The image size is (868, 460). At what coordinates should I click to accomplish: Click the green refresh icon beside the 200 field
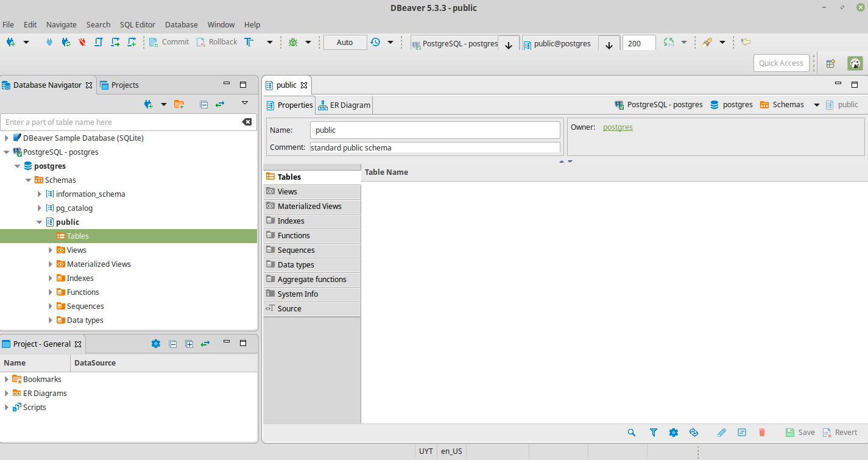click(669, 42)
